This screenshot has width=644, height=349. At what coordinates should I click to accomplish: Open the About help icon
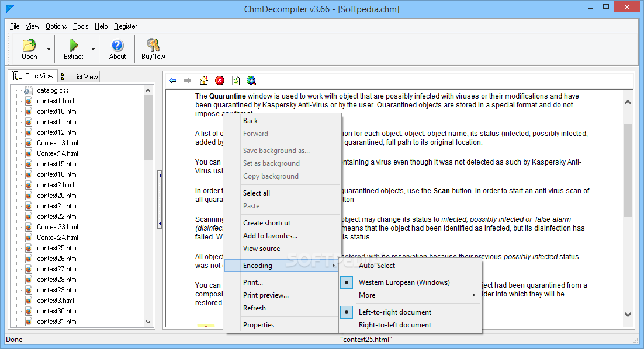(117, 45)
